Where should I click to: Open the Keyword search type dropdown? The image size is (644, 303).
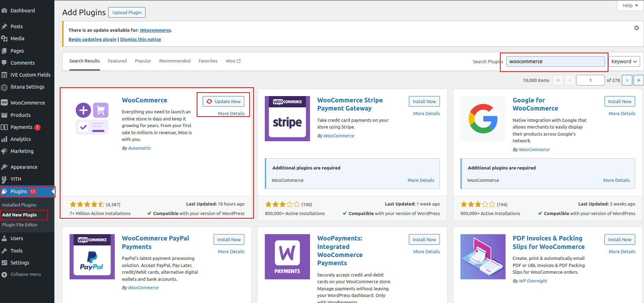[x=624, y=61]
